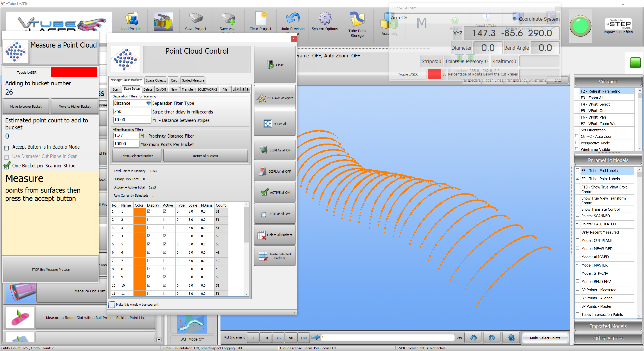The height and width of the screenshot is (351, 644).
Task: Click Move to Higher Bucket button
Action: (74, 106)
